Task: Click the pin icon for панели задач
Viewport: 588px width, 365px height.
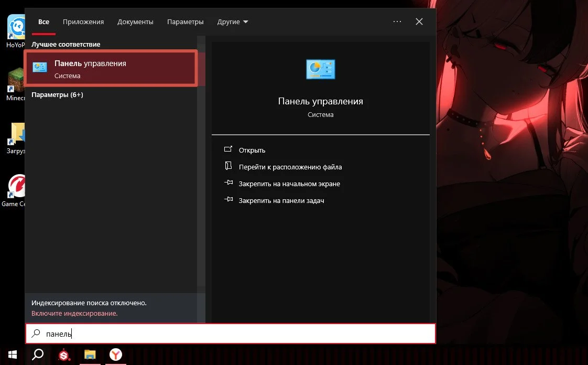Action: coord(228,199)
